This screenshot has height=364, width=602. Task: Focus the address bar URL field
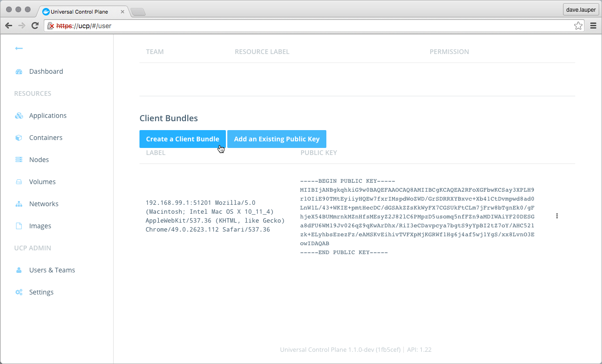pos(310,26)
